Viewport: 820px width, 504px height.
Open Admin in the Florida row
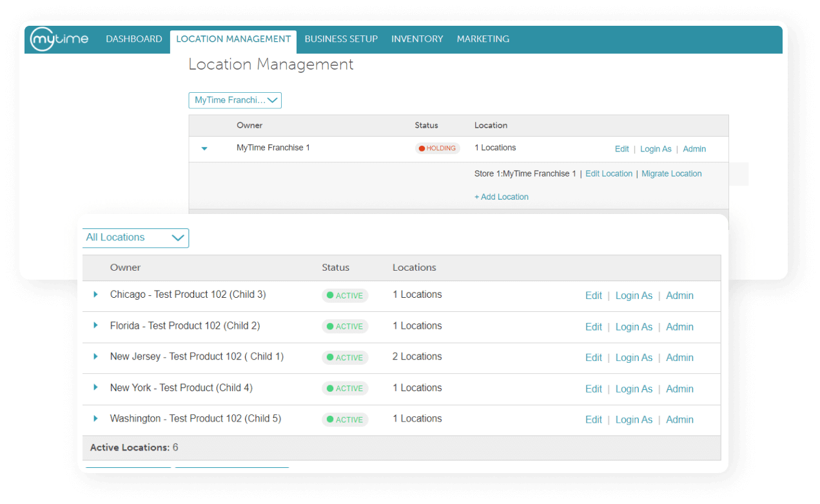pos(679,327)
